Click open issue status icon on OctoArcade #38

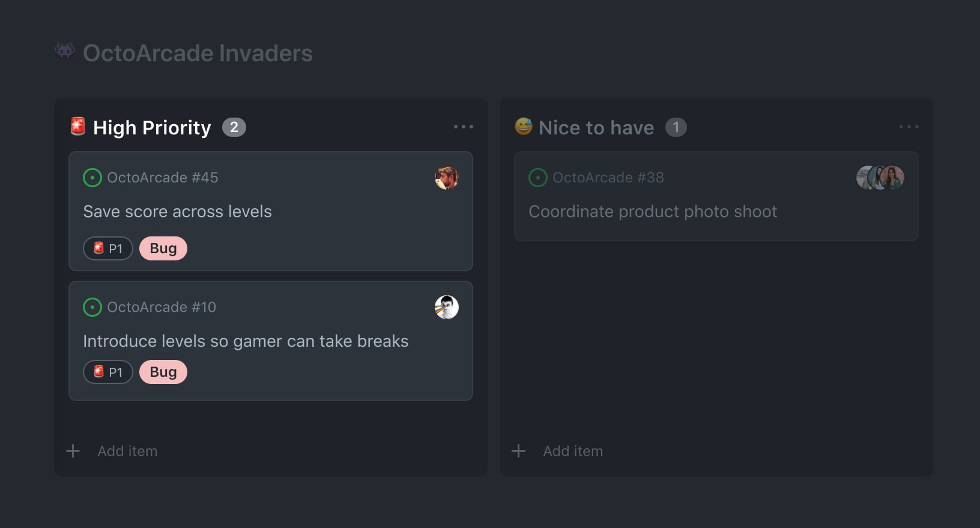point(537,178)
